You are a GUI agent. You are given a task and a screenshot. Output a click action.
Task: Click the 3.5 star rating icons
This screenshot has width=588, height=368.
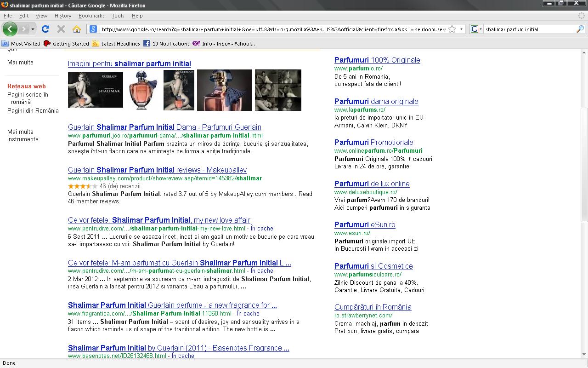coord(83,186)
